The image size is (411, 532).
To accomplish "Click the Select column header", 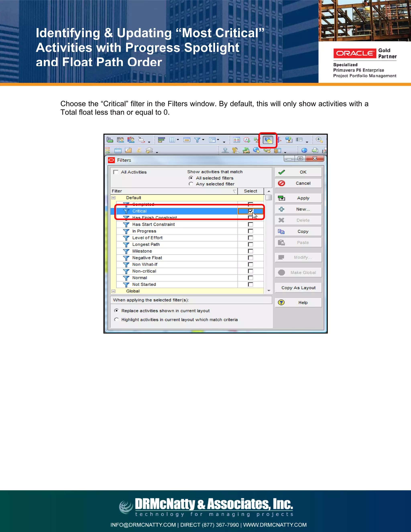I will tap(250, 191).
